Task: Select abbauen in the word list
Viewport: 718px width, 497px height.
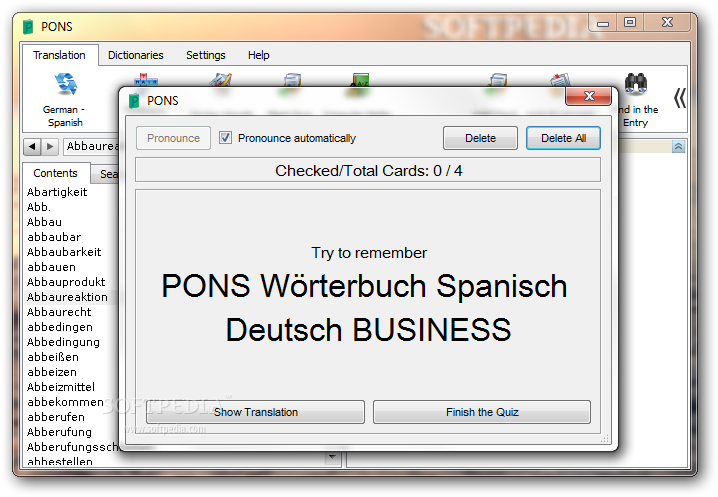Action: point(51,267)
